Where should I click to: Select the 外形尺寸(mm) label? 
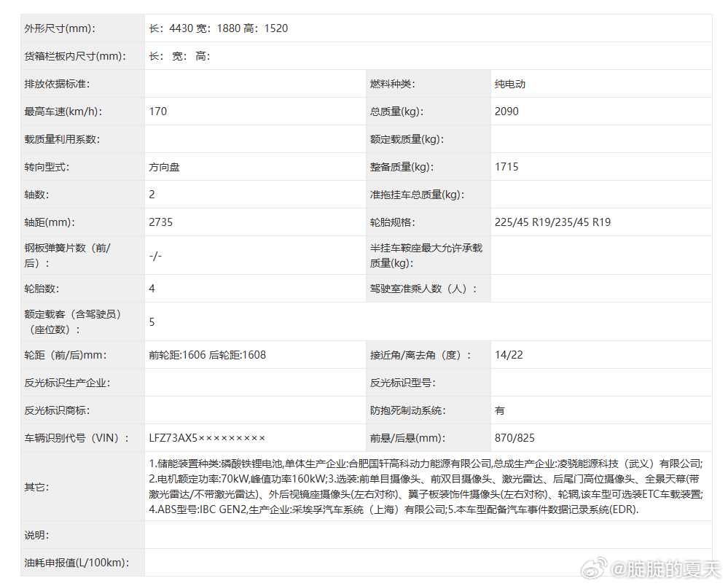pyautogui.click(x=60, y=28)
